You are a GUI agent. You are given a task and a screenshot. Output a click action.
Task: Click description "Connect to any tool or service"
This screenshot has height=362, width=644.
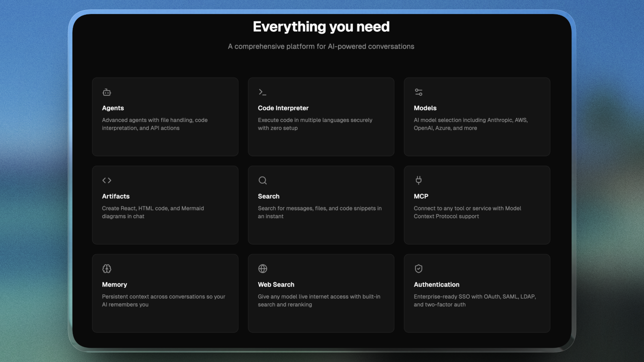467,212
